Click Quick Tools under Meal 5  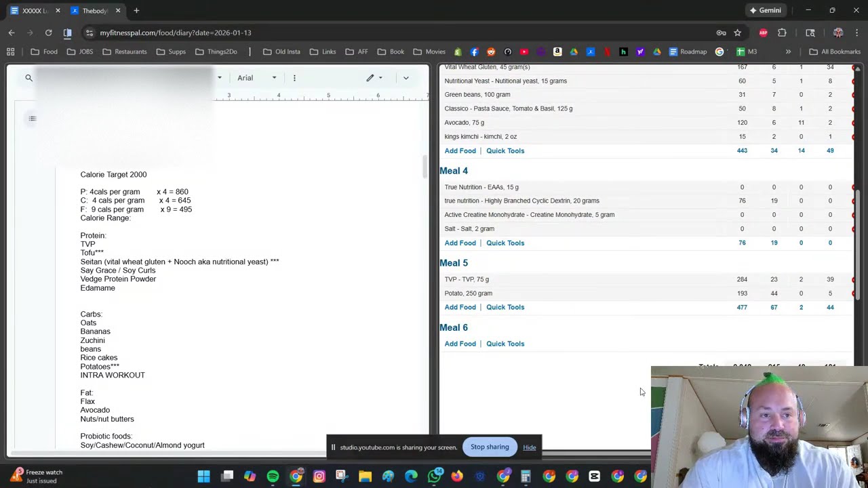tap(505, 307)
